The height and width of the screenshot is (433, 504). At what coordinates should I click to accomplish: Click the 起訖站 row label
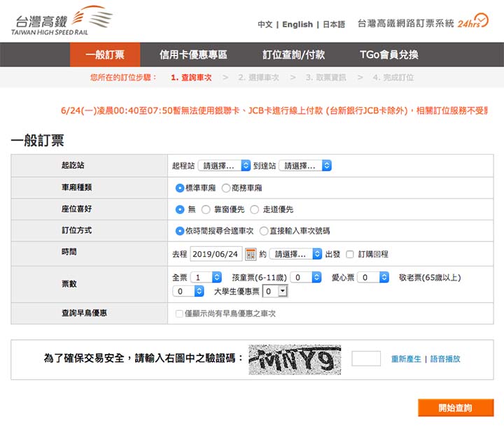[x=73, y=165]
